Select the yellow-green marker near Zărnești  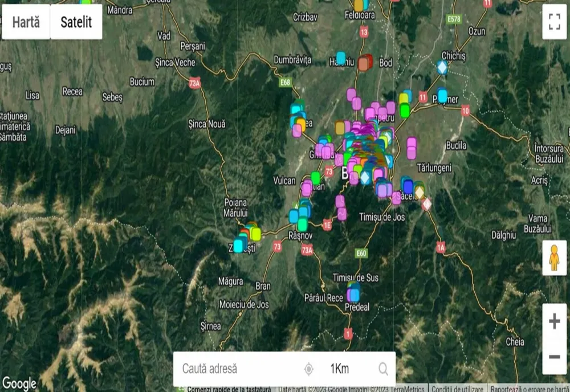[256, 234]
